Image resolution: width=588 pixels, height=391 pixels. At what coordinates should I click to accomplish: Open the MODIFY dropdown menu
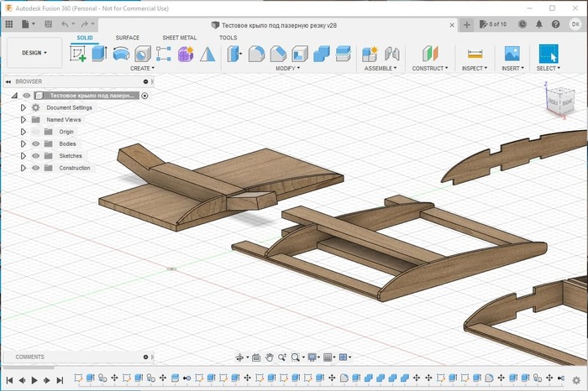(x=288, y=68)
